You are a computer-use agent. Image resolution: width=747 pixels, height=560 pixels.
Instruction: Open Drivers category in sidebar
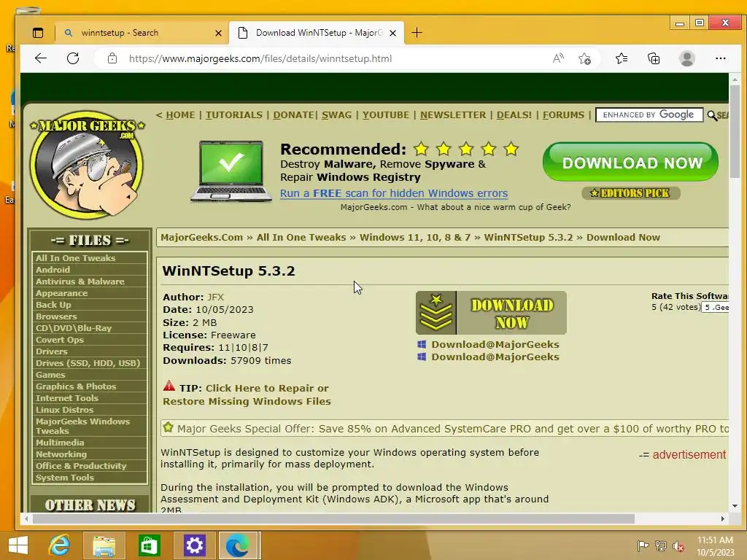(52, 351)
